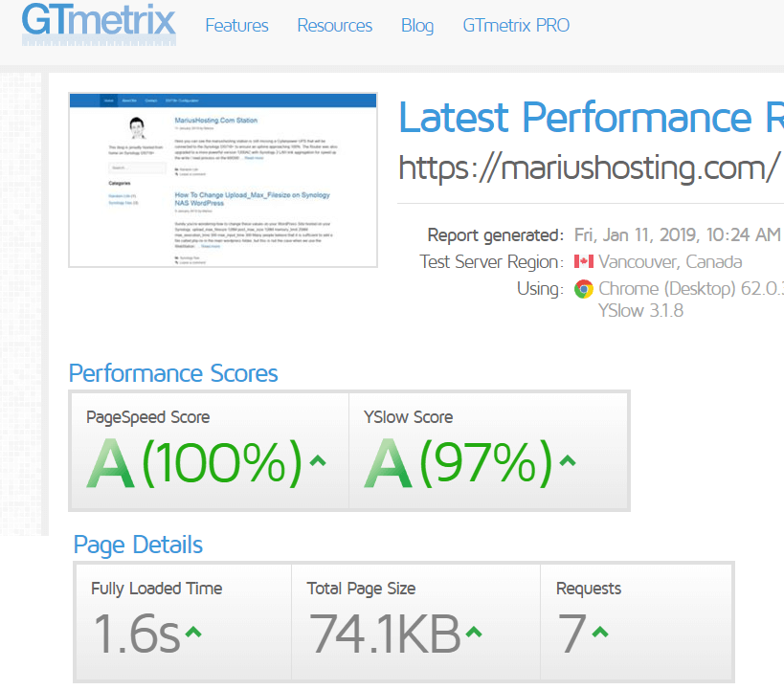Click the Total Page Size up arrow
This screenshot has height=690, width=784.
click(x=474, y=633)
